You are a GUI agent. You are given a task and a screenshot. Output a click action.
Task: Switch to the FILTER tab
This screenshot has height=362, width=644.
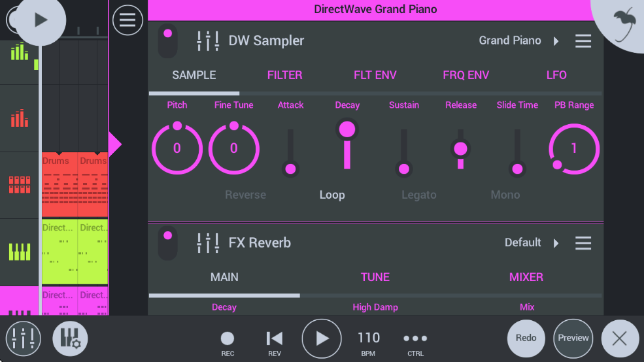point(284,75)
